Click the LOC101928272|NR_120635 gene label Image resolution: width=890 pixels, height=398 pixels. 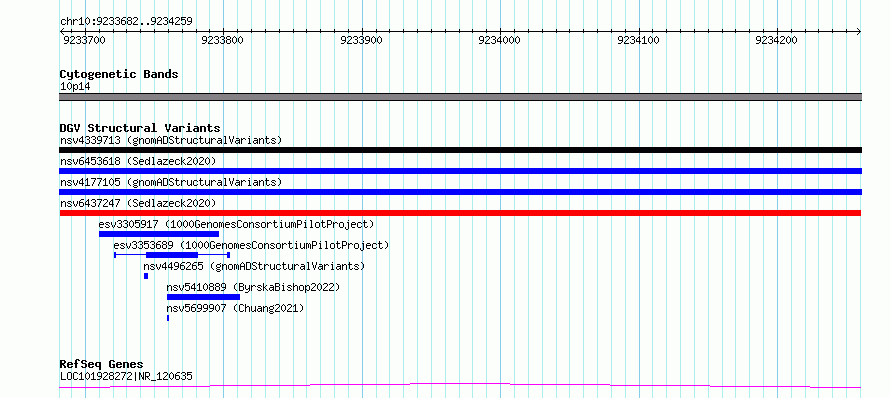[126, 376]
